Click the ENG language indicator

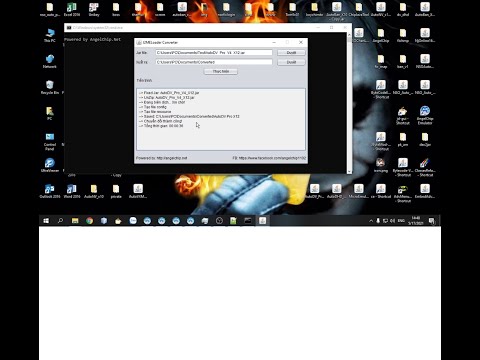[x=401, y=221]
